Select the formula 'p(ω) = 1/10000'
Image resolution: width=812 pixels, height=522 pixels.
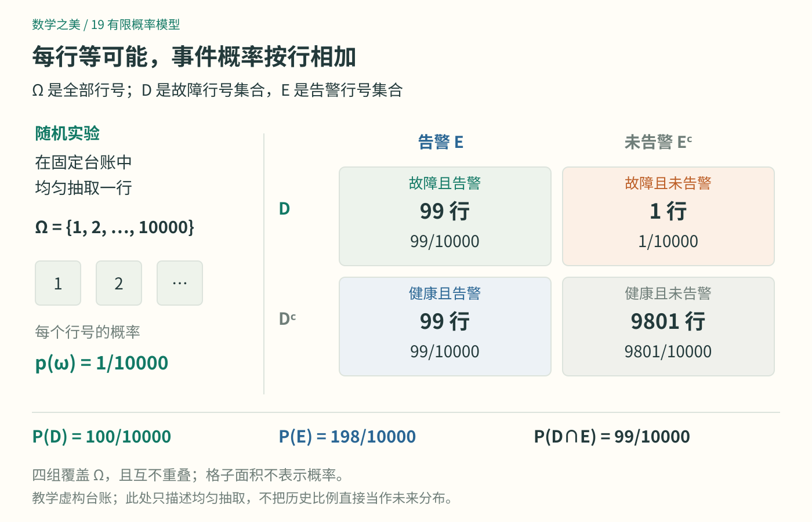click(x=102, y=363)
